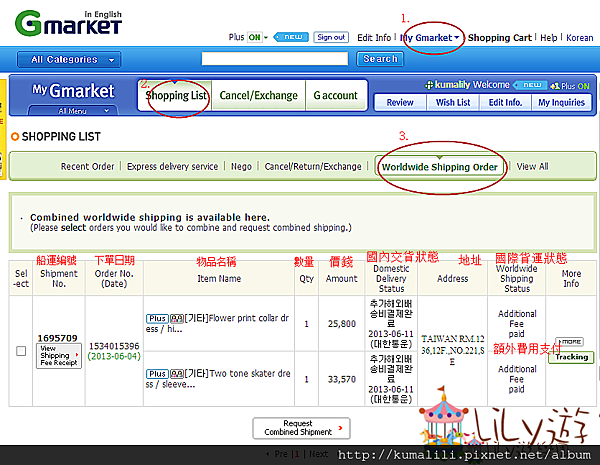Open the Edit Info link in header
Viewport: 600px width, 465px height.
click(374, 38)
